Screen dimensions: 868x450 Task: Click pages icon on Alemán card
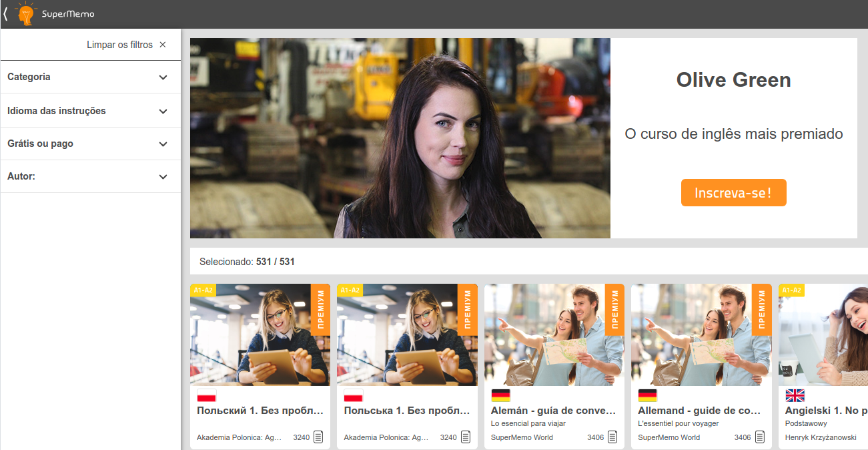(612, 437)
